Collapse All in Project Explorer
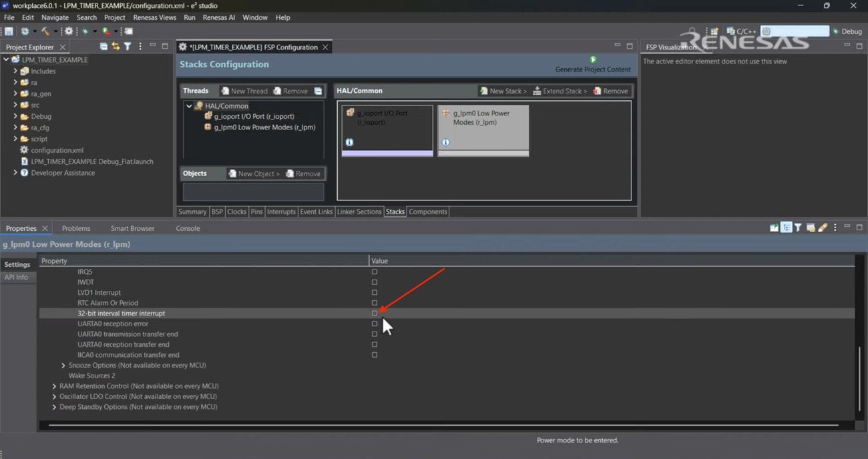The height and width of the screenshot is (459, 868). point(103,47)
